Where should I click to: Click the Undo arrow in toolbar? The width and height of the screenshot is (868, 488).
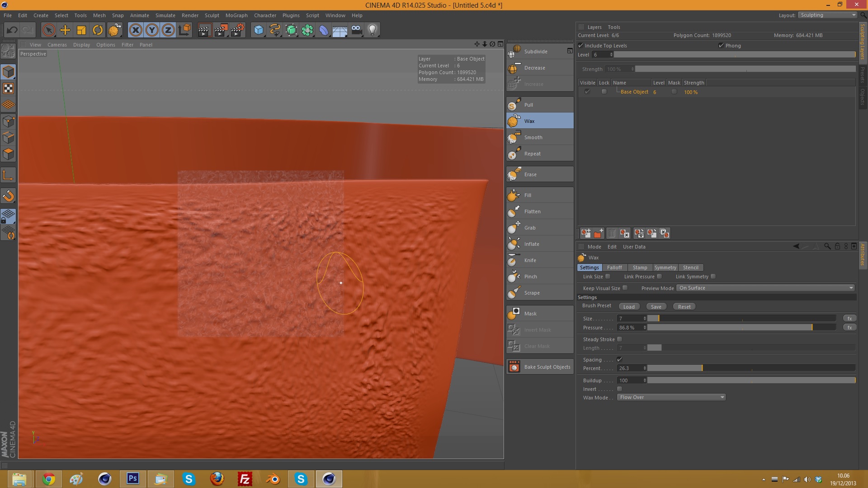pos(12,30)
